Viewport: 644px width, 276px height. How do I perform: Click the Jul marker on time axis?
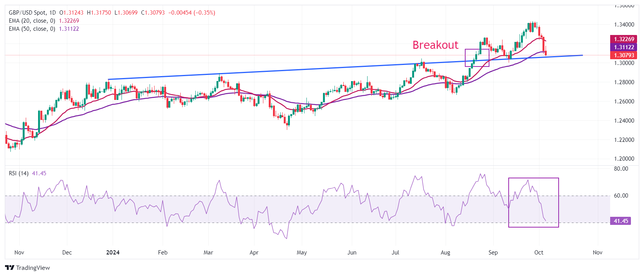point(395,253)
